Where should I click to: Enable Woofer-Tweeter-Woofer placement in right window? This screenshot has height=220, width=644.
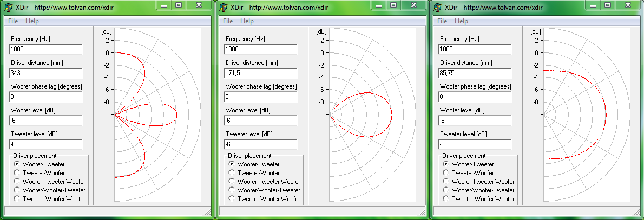(x=446, y=181)
